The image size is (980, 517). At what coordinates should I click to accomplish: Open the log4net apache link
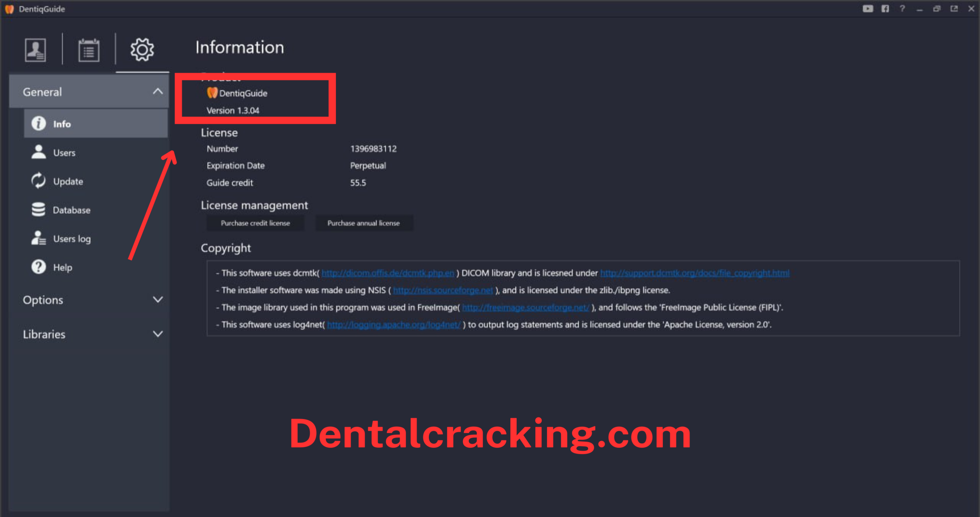click(394, 324)
